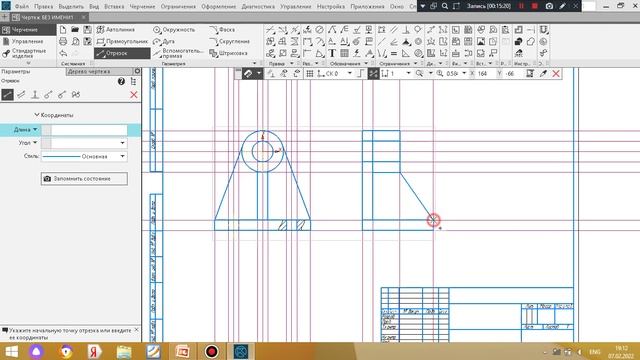Stop the screen recording red square
The height and width of the screenshot is (360, 640).
pyautogui.click(x=534, y=6)
